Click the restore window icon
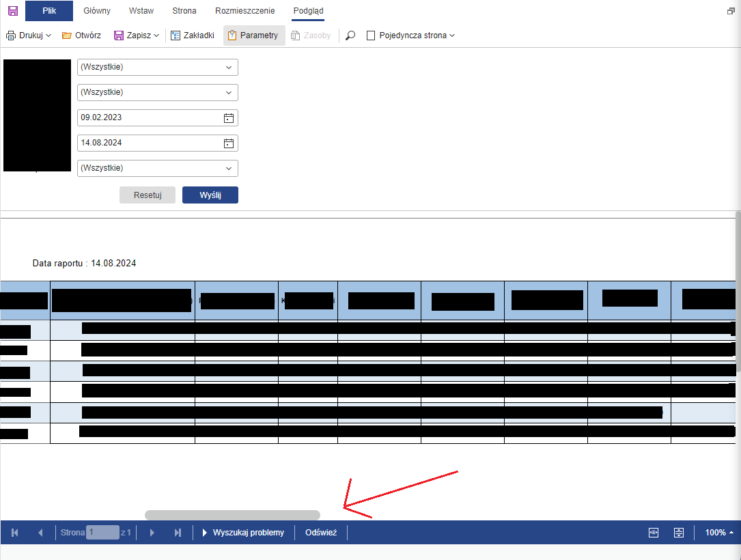This screenshot has width=741, height=560. click(x=731, y=11)
